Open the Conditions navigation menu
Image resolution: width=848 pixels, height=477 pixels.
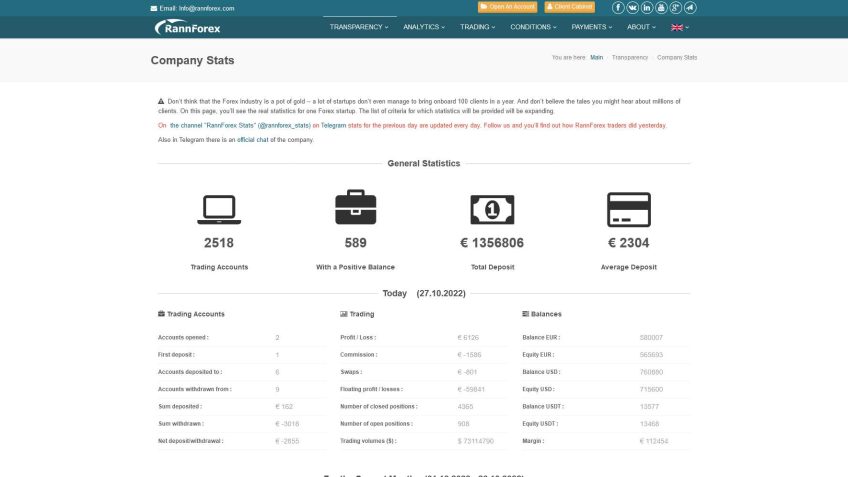pos(533,27)
